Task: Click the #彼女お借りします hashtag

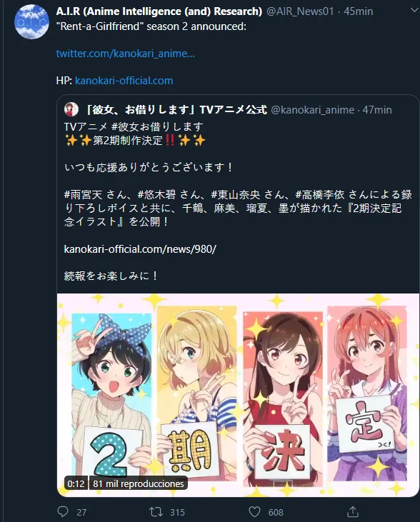Action: [157, 127]
